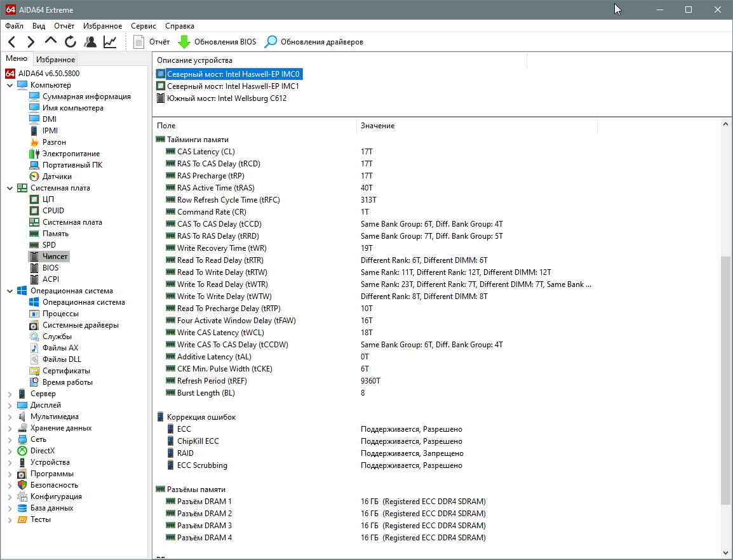Go back with the left arrow toolbar icon
733x560 pixels.
pyautogui.click(x=12, y=42)
